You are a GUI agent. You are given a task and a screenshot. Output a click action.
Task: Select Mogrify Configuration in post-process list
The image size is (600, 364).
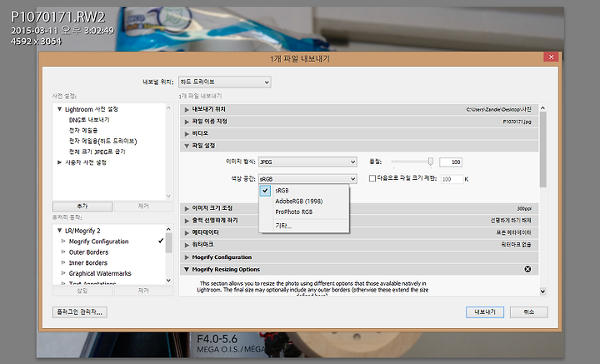[x=98, y=242]
